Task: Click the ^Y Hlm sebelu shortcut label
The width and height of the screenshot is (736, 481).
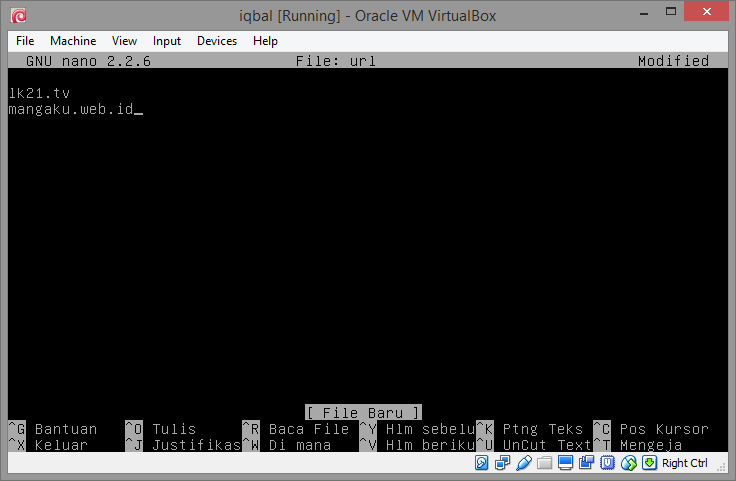Action: (417, 429)
